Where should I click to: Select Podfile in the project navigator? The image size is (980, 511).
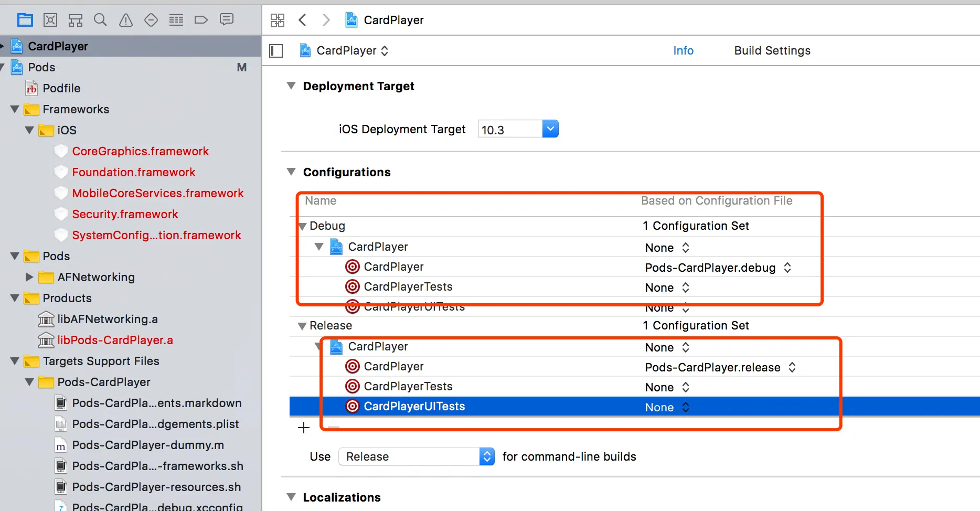click(60, 88)
